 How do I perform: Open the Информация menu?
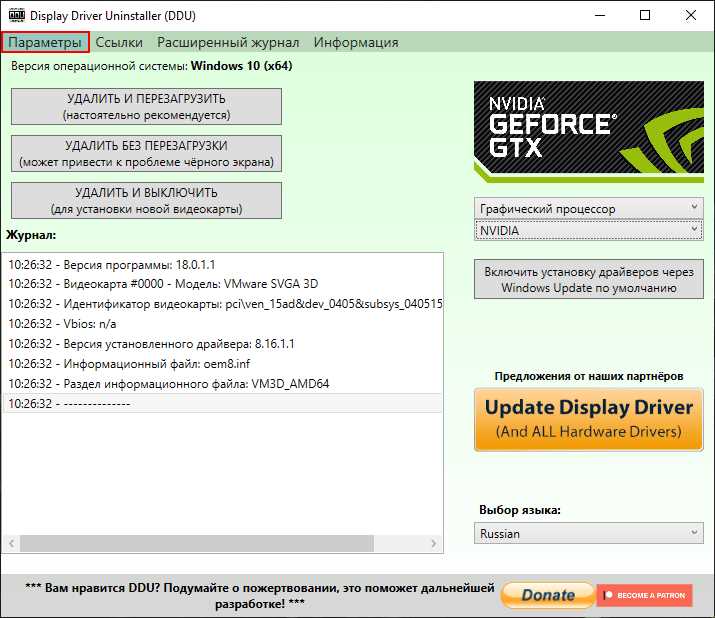(356, 42)
